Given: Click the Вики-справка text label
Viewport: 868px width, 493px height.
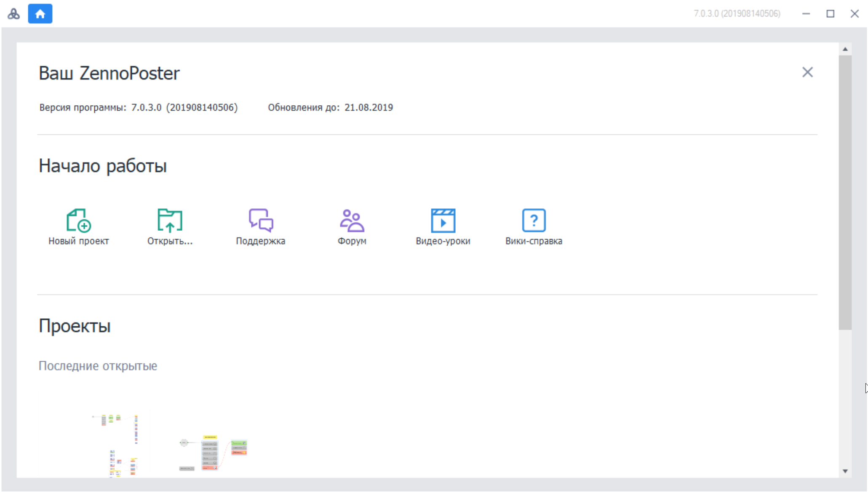Looking at the screenshot, I should tap(534, 241).
